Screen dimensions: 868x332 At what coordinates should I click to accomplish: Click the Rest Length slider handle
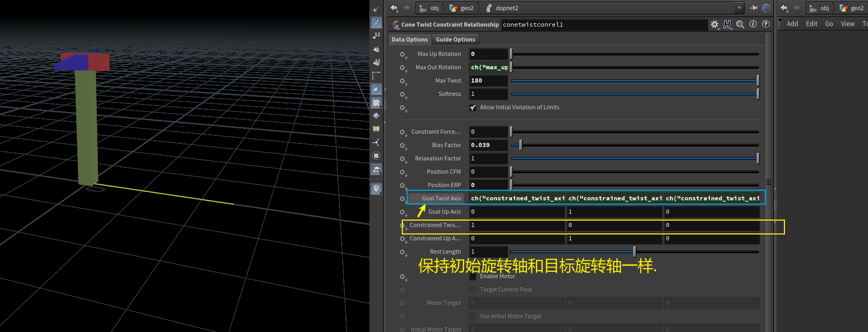point(634,252)
